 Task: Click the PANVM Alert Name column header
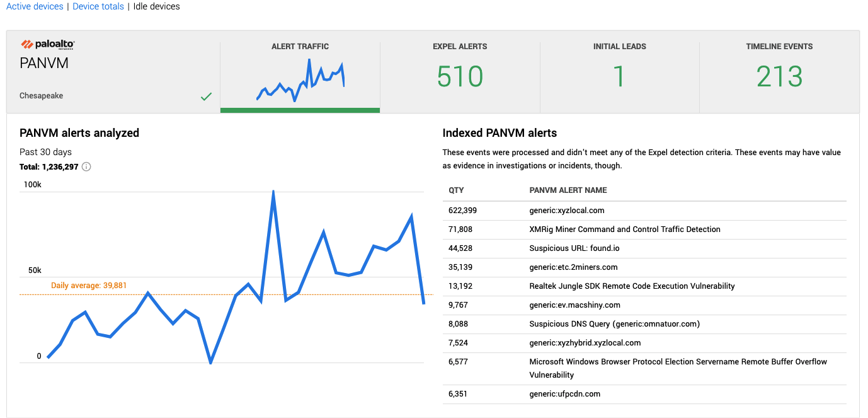pos(568,190)
